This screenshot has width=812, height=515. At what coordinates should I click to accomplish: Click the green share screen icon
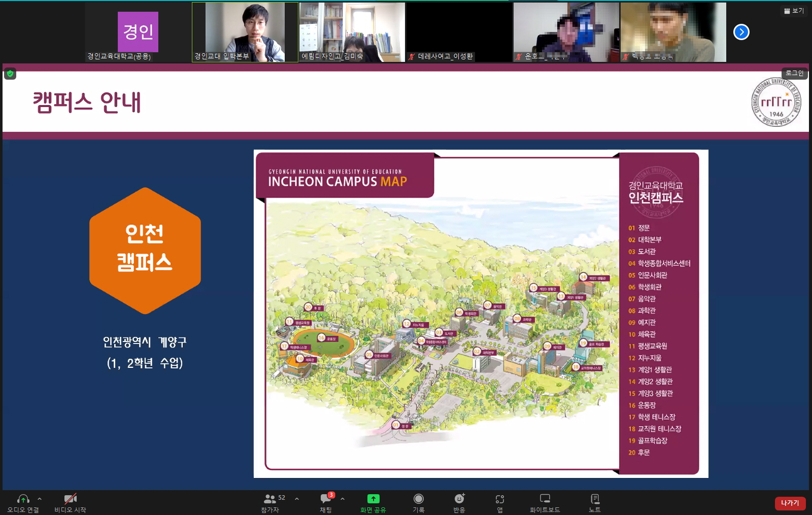[373, 499]
